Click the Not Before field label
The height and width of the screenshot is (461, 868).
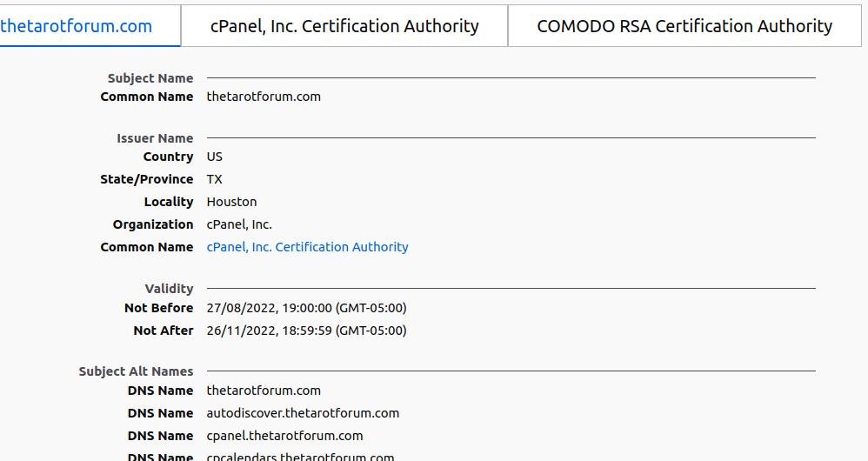pos(158,308)
